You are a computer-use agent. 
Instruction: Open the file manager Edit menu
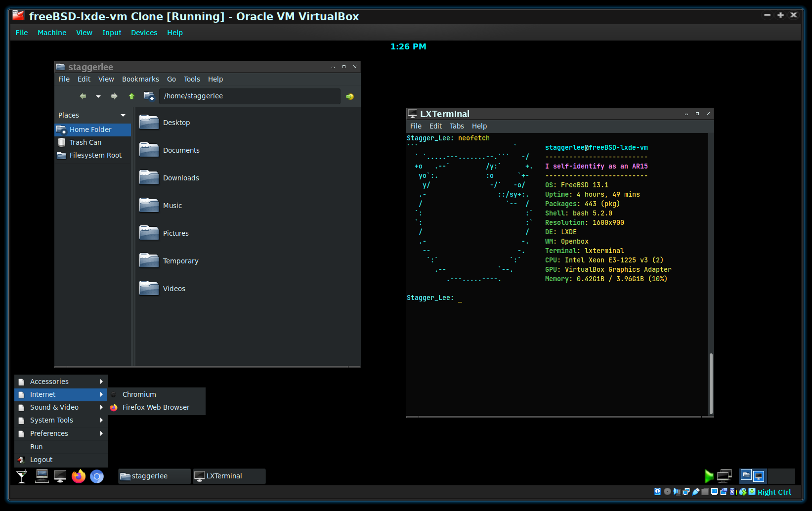pyautogui.click(x=84, y=79)
